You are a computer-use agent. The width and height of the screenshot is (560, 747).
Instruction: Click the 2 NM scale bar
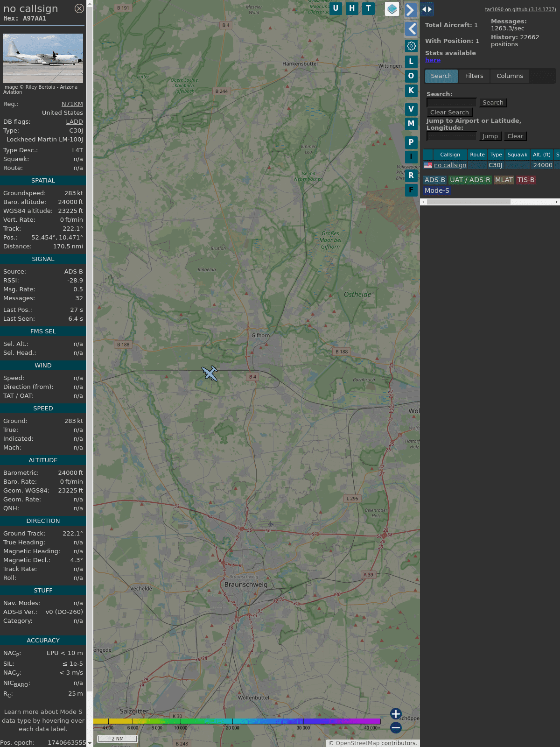coord(118,739)
